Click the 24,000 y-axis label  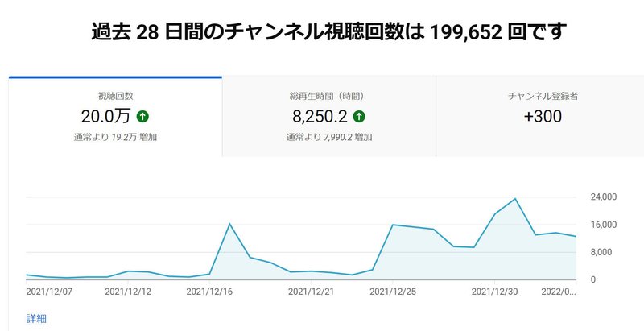[603, 197]
